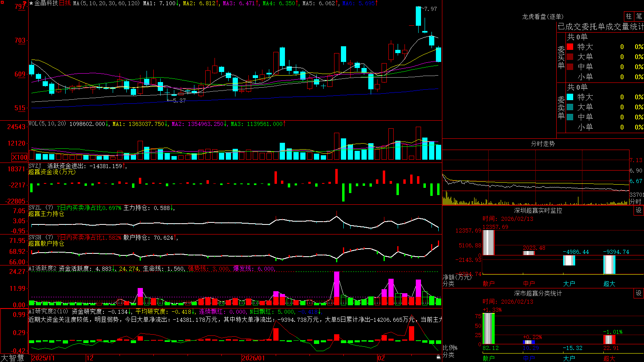The image size is (644, 362).
Task: Click the 超大 bar showing -9394.74
Action: (x=609, y=265)
